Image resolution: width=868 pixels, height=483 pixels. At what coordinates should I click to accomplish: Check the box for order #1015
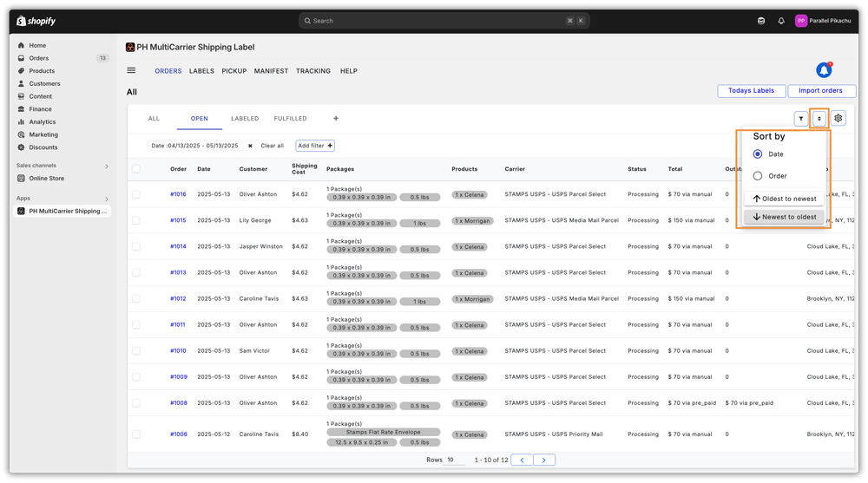point(136,220)
